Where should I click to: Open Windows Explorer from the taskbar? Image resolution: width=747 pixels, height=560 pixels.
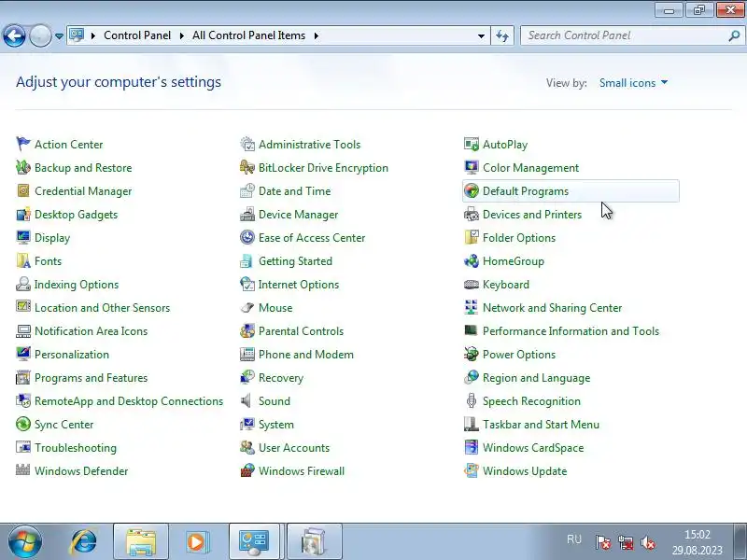(x=141, y=541)
